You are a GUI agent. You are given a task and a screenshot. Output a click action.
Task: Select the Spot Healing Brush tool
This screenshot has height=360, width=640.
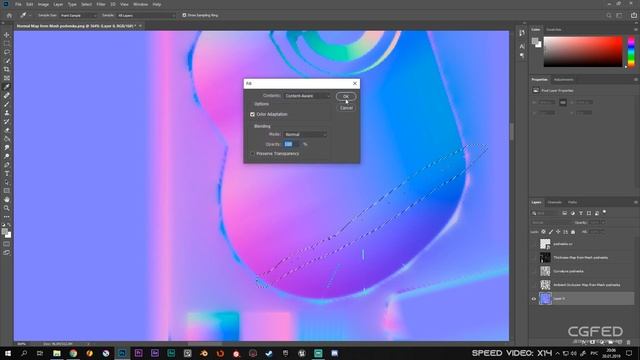pos(7,95)
